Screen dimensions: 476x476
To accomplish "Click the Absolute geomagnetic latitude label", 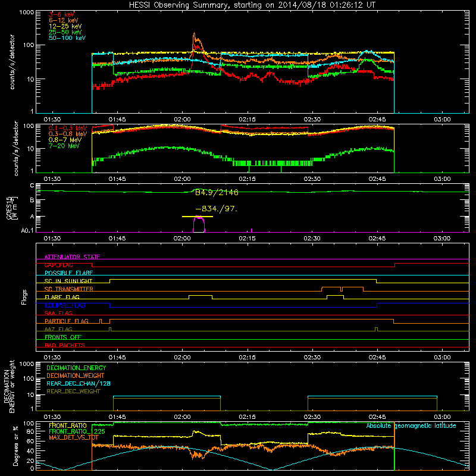I will click(x=411, y=425).
